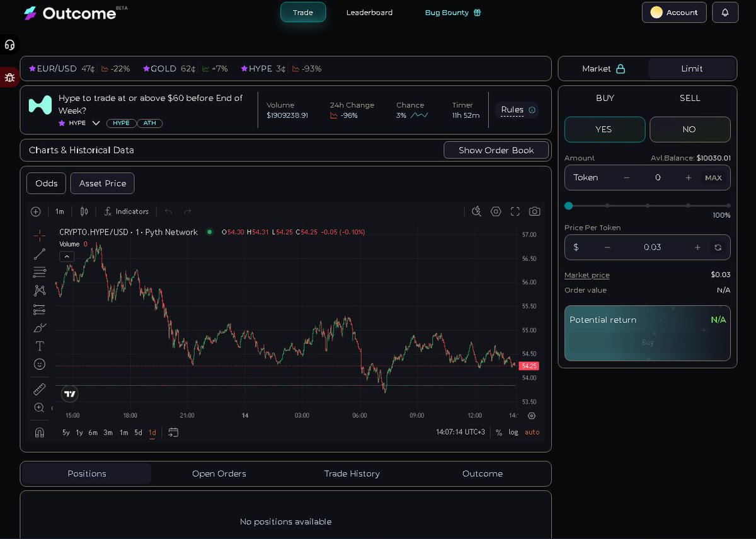This screenshot has width=756, height=539.
Task: Click the zoom in tool
Action: point(40,408)
